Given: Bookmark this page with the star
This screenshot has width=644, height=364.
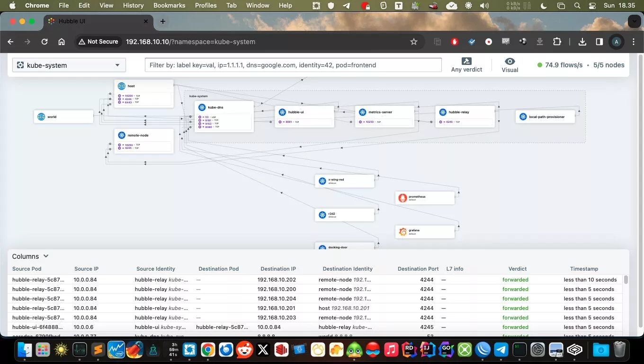Looking at the screenshot, I should (414, 42).
